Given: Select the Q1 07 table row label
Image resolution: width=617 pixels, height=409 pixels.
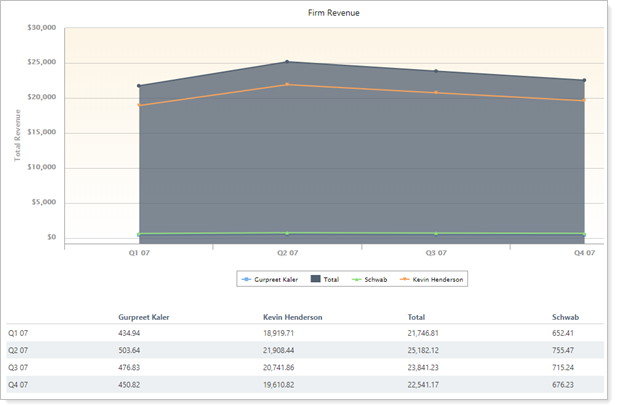Looking at the screenshot, I should (x=20, y=333).
